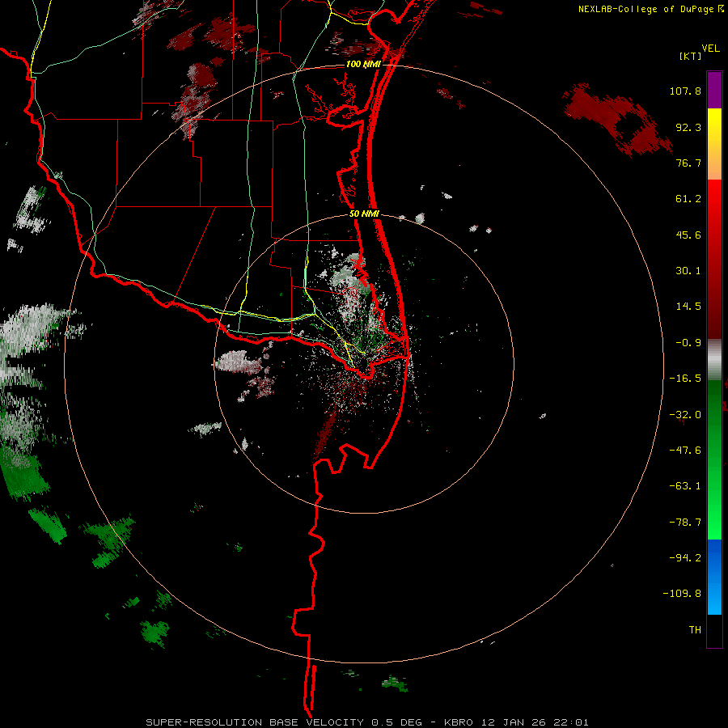Click the -63.1 velocity scale value

click(685, 485)
